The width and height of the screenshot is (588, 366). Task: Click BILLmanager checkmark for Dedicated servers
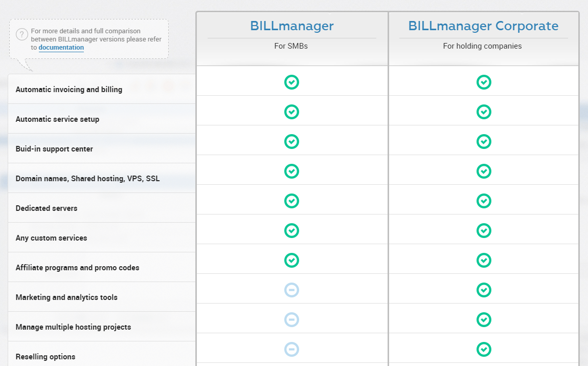[x=292, y=201]
